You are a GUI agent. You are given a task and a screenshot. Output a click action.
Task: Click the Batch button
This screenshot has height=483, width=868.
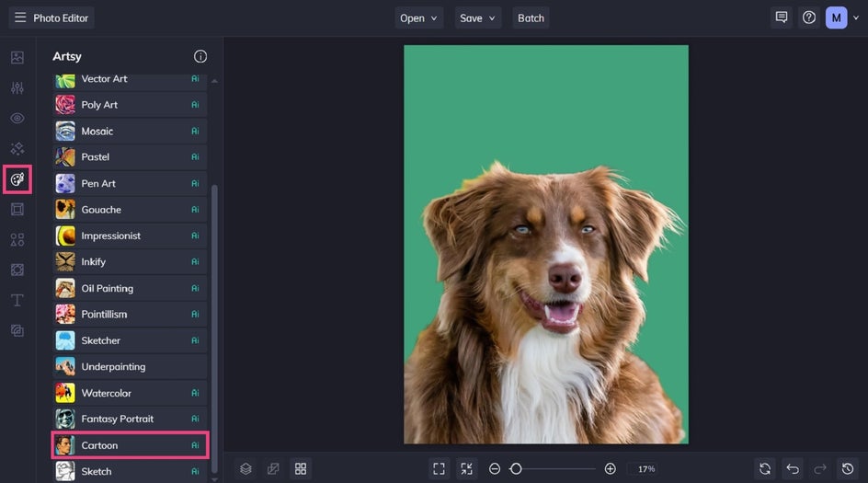[531, 17]
